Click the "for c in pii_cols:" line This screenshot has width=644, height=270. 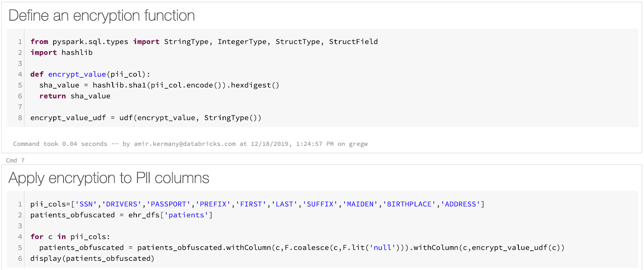70,237
